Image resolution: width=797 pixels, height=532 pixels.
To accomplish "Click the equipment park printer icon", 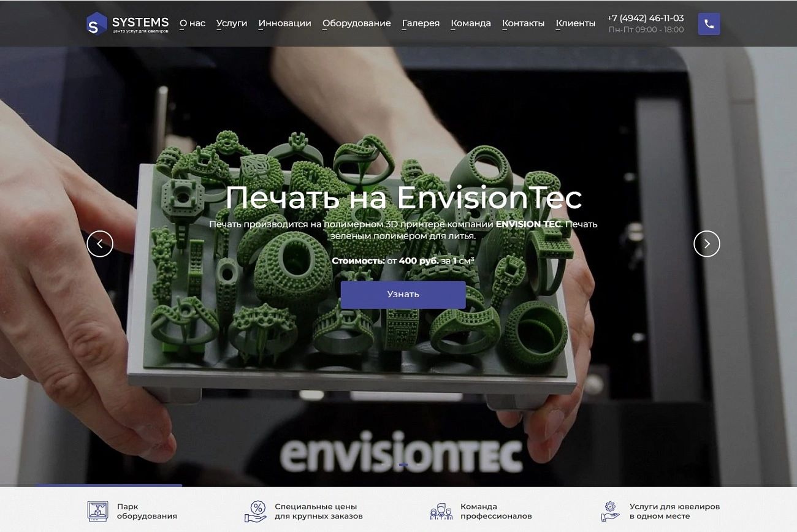I will [x=97, y=511].
